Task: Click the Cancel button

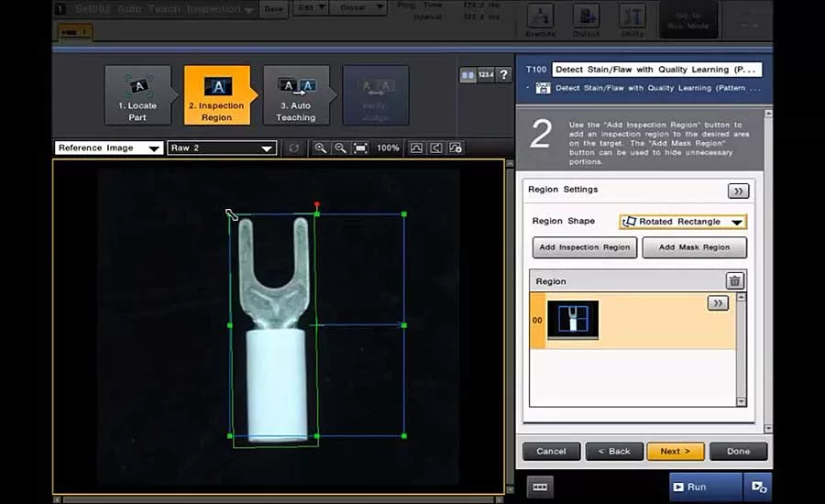Action: pos(551,452)
